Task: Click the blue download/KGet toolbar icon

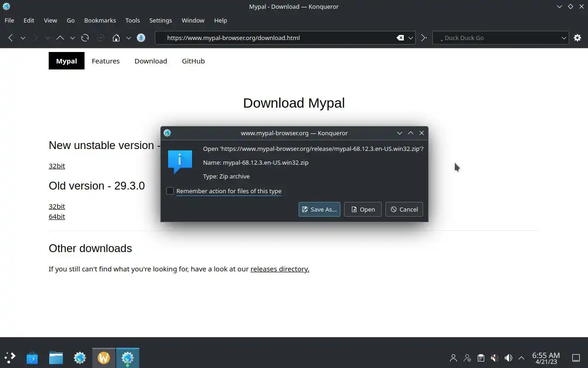Action: tap(141, 38)
